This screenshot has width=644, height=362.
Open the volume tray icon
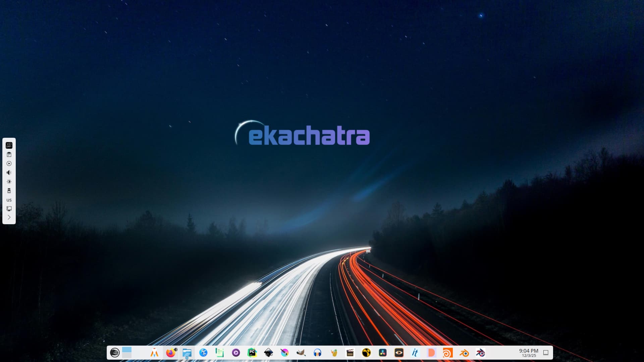click(x=9, y=173)
